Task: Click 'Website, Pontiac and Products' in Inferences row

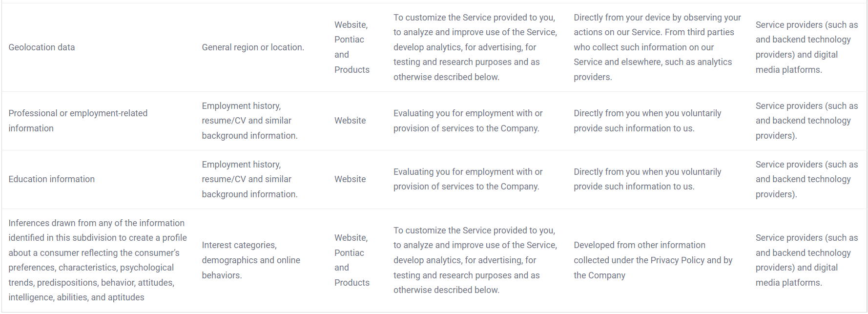Action: pos(352,260)
